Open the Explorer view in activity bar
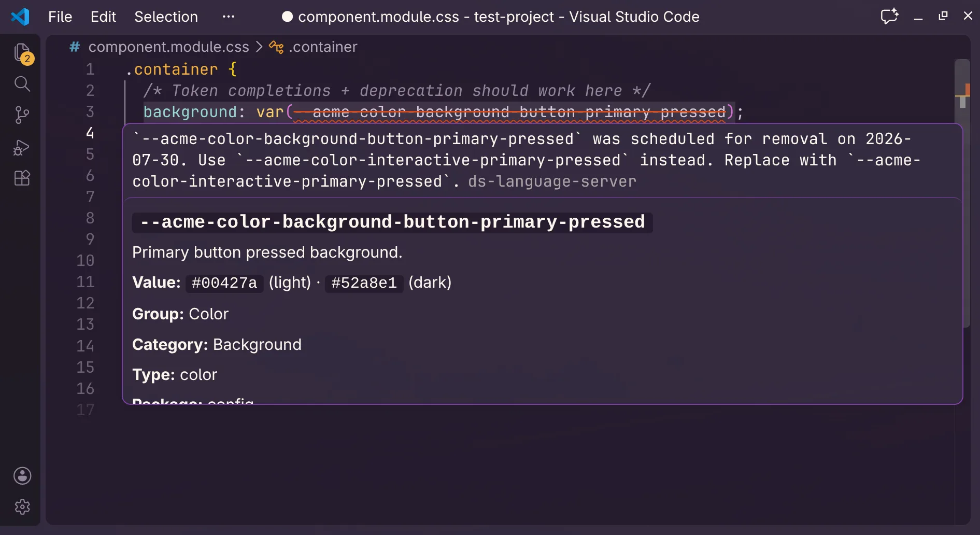The height and width of the screenshot is (535, 980). (22, 53)
